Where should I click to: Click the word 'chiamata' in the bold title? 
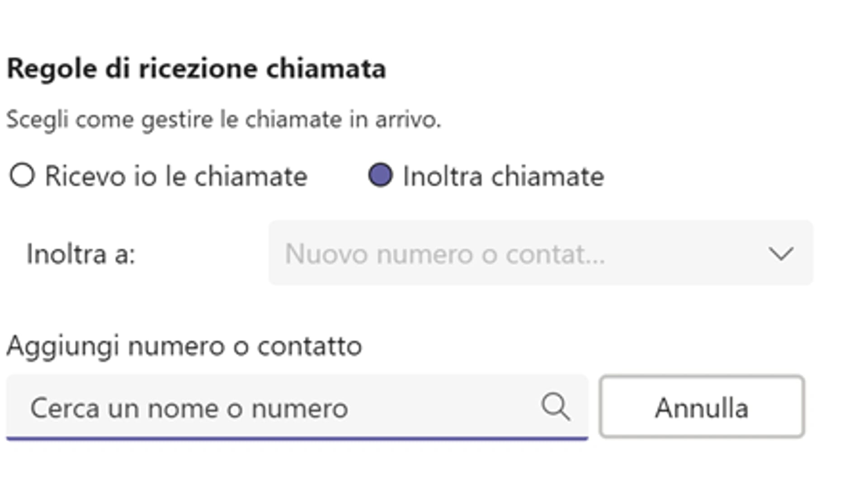325,69
